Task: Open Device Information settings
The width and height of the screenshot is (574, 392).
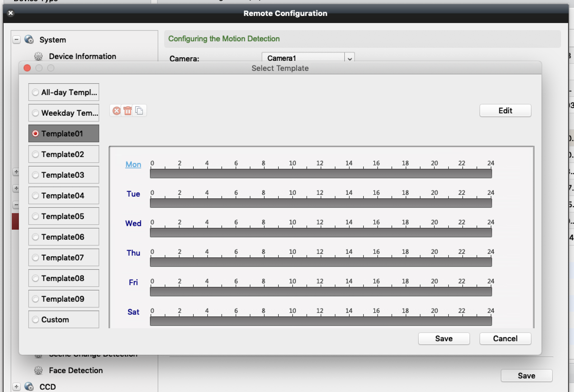Action: tap(82, 56)
